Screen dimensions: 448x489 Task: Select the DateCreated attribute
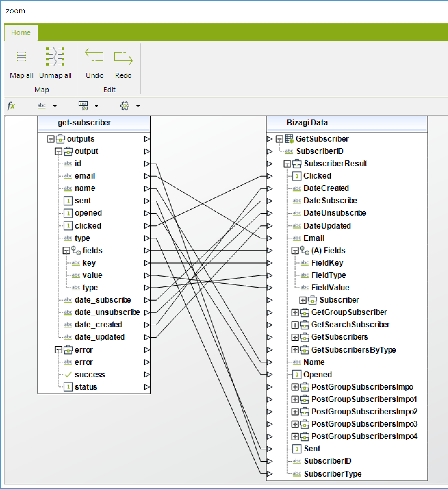pos(326,188)
